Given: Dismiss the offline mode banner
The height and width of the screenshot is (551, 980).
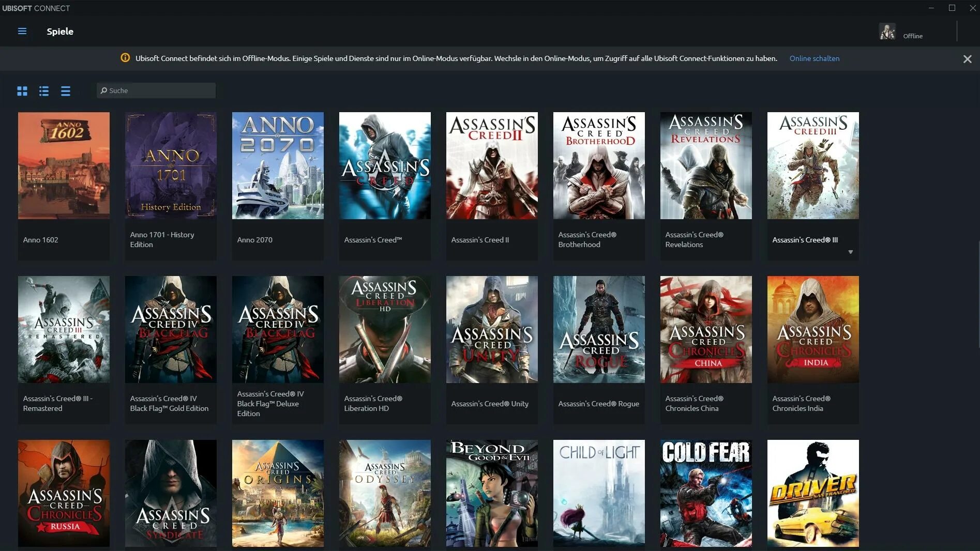Looking at the screenshot, I should pyautogui.click(x=967, y=58).
